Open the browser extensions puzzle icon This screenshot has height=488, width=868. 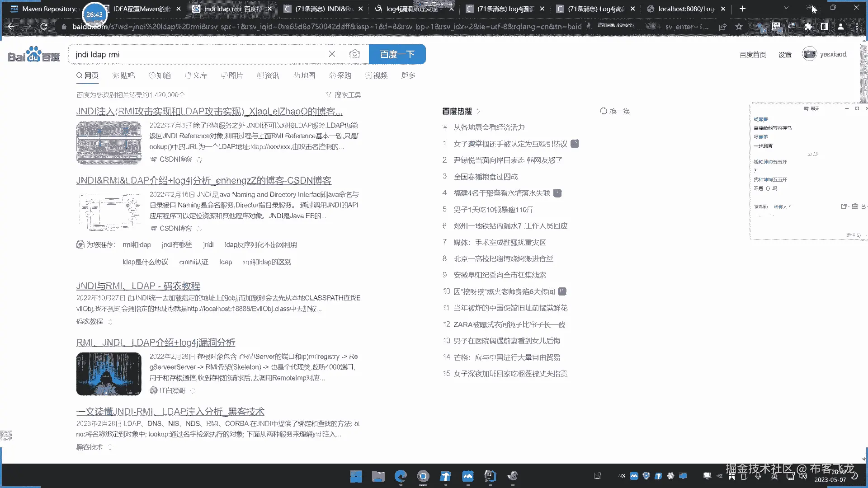[808, 27]
